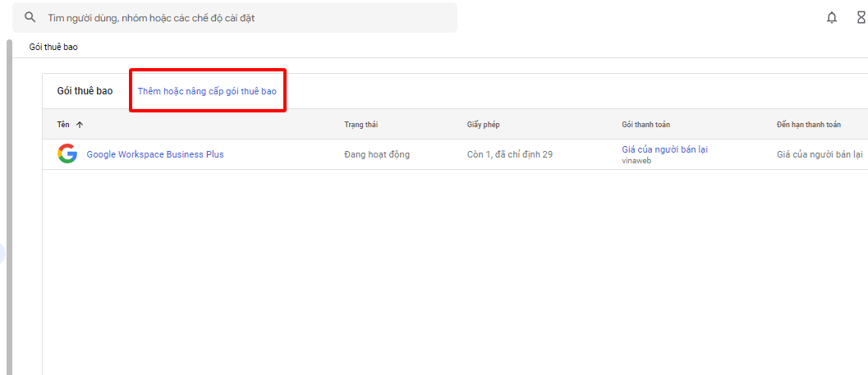This screenshot has height=375, width=868.
Task: Open tasks via the hourglass icon
Action: coord(861,17)
